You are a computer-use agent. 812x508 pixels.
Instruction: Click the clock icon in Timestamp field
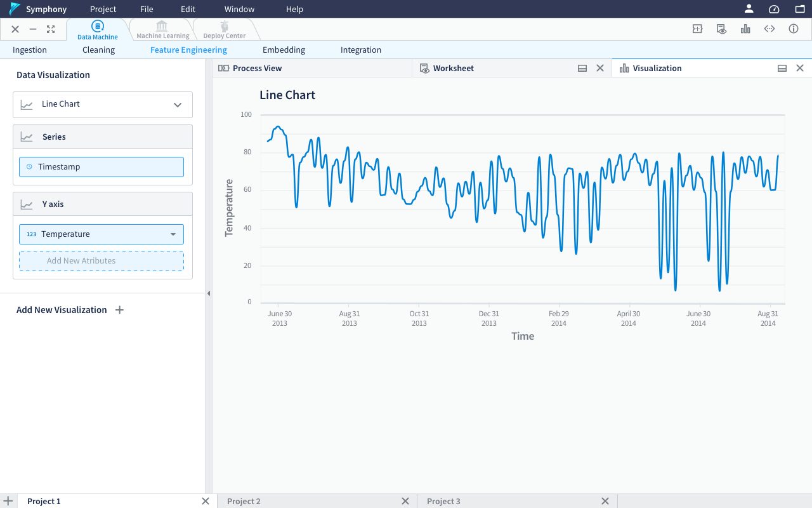(29, 167)
